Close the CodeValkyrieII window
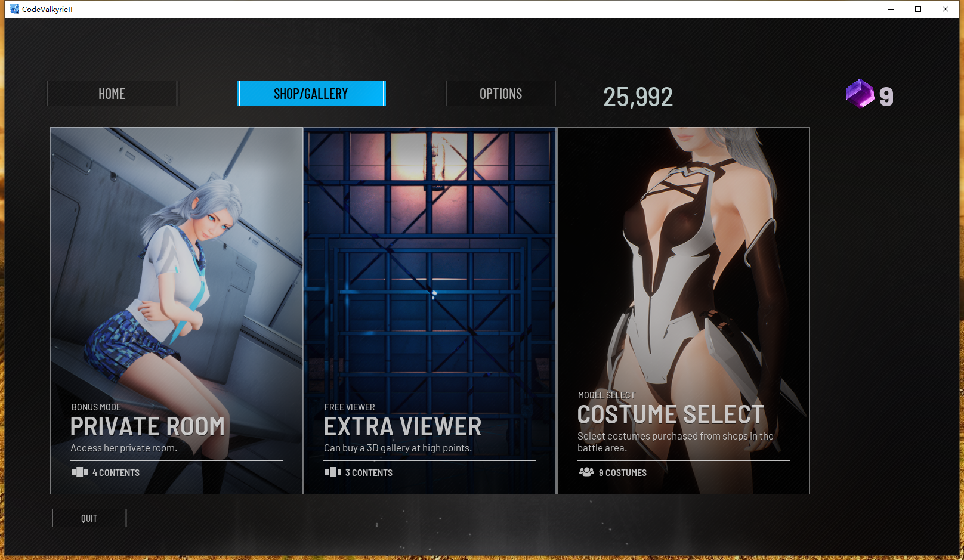The width and height of the screenshot is (964, 560). [946, 9]
